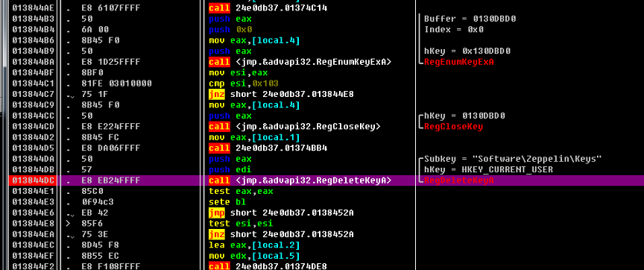Select call 24e0db37.01374C14 instruction
Viewport: 644px width, 270px height.
268,7
